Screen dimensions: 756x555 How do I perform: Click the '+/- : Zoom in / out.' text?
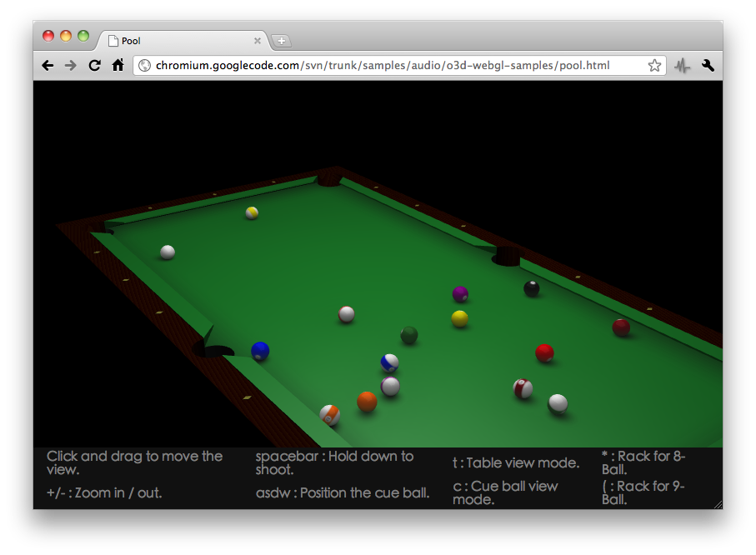tap(104, 492)
